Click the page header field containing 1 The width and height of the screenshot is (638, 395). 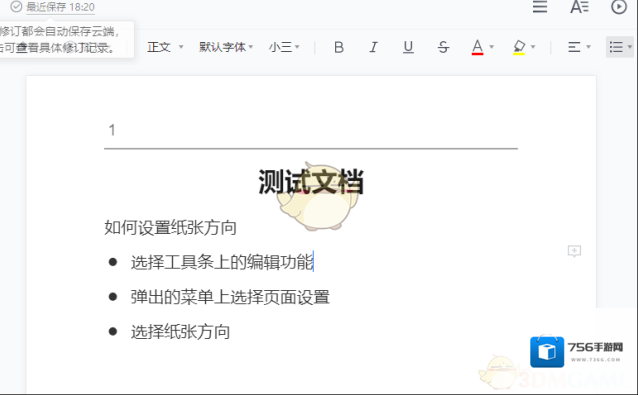pyautogui.click(x=311, y=131)
